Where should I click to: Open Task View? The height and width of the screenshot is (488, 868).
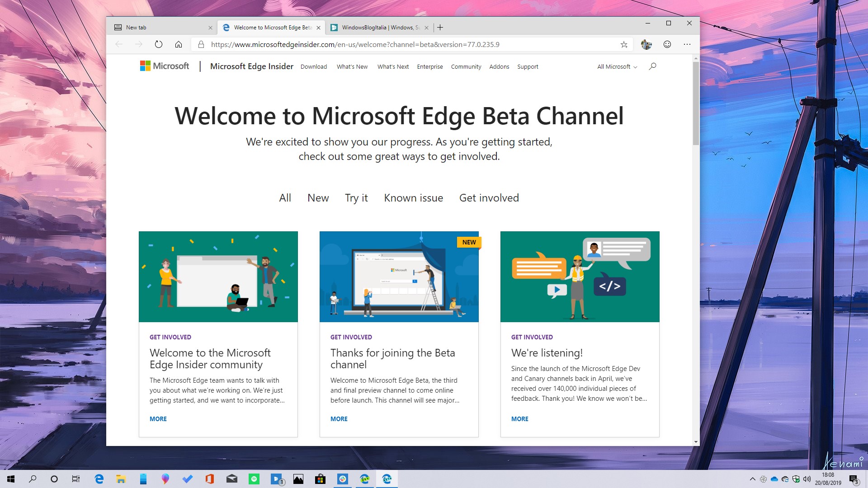pos(76,479)
